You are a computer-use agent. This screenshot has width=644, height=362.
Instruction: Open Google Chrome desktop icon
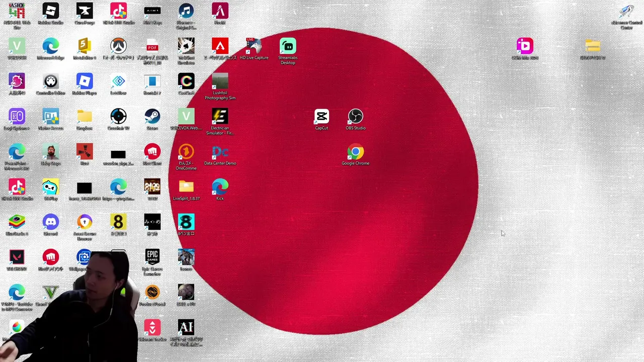(x=356, y=152)
